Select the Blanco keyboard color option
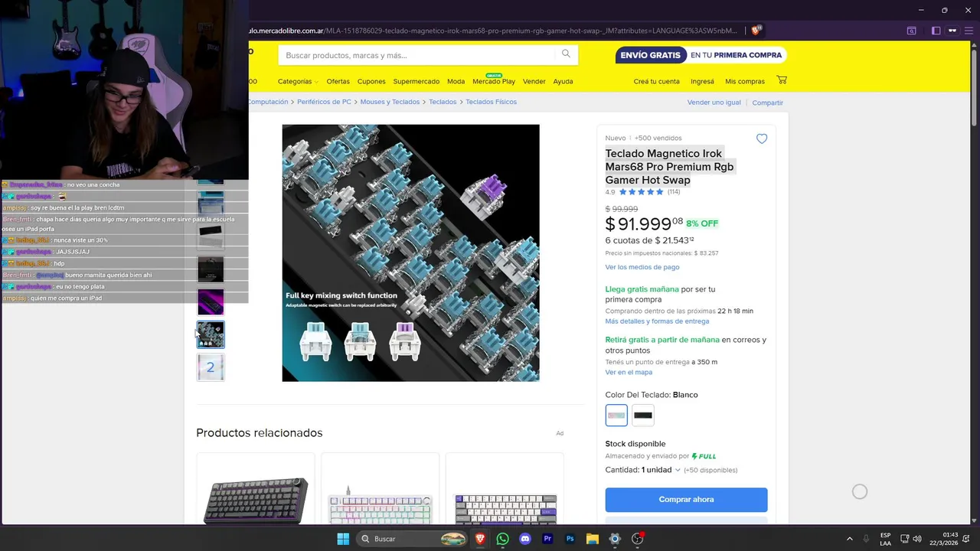The image size is (980, 551). click(x=616, y=416)
